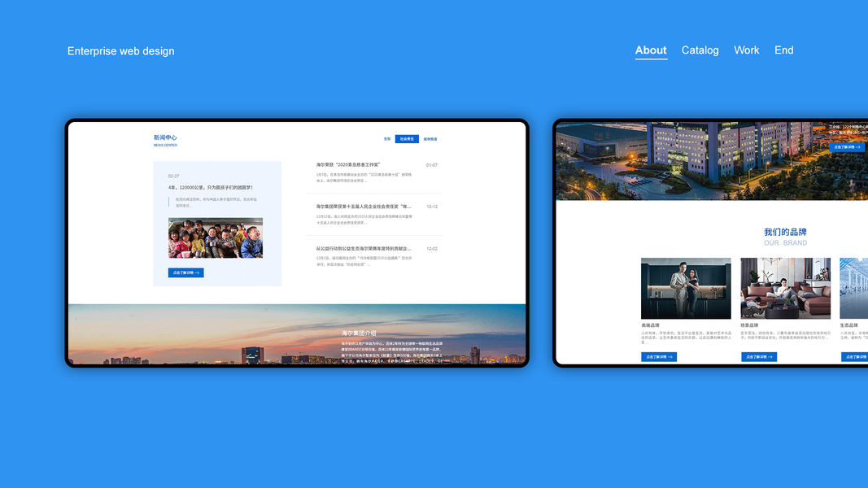Open the news item dated 12-12
This screenshot has width=868, height=488.
click(364, 207)
